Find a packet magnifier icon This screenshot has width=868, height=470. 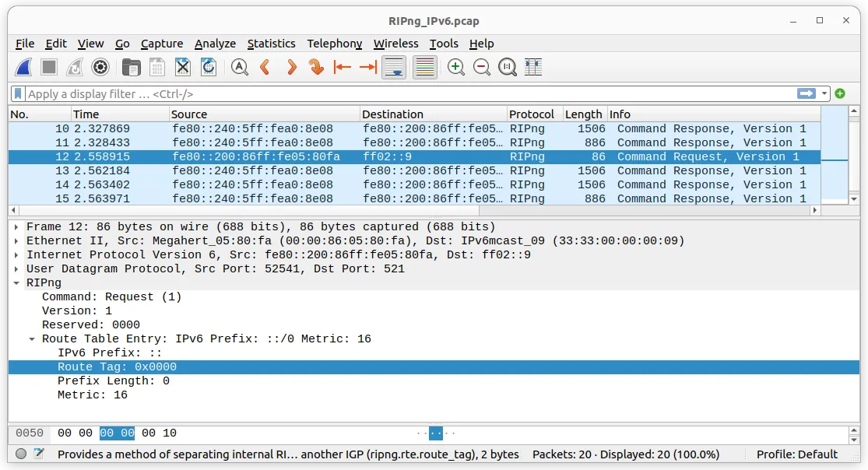(x=240, y=67)
